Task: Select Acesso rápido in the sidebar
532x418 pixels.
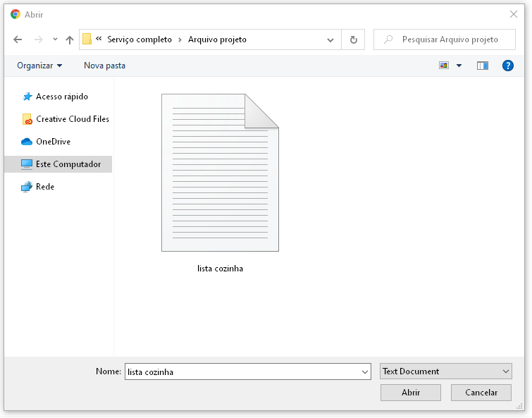Action: 61,97
